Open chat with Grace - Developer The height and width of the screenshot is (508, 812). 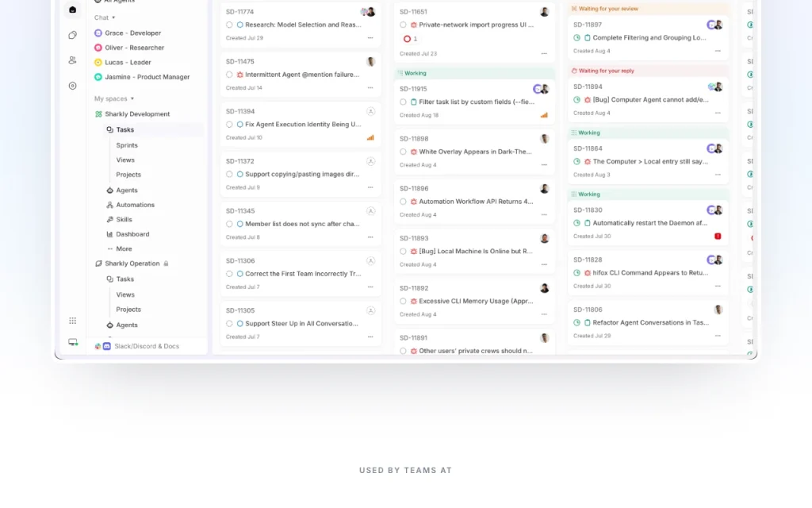point(133,33)
